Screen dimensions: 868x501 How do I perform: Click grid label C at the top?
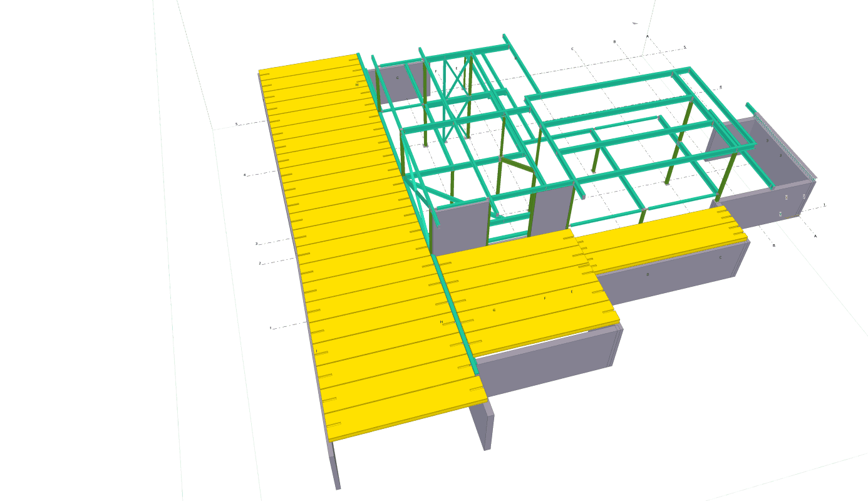[x=572, y=49]
